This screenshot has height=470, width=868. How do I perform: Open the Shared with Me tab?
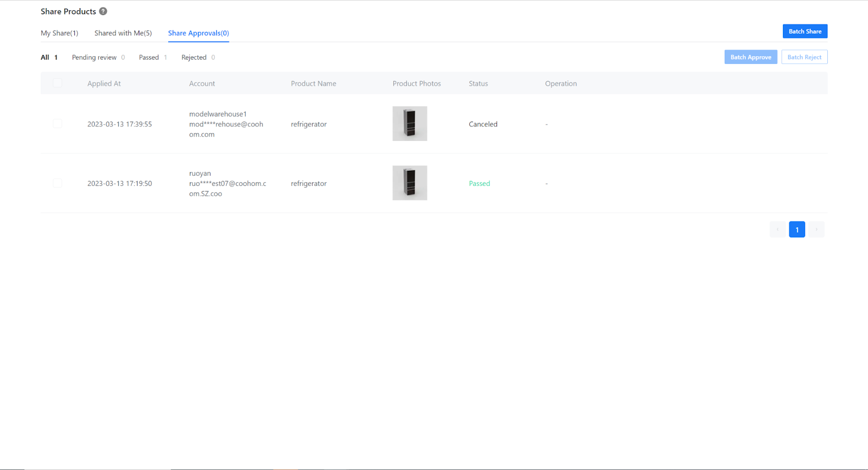pos(123,33)
